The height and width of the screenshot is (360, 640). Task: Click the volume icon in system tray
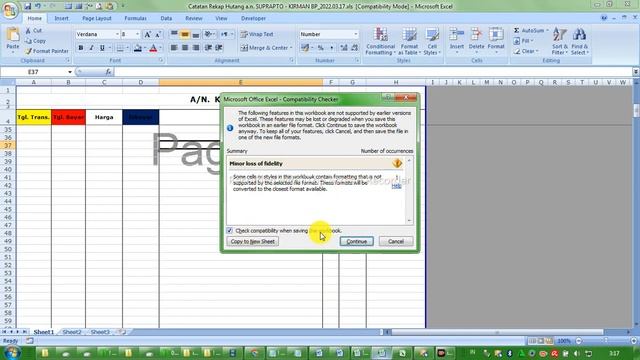coord(576,353)
